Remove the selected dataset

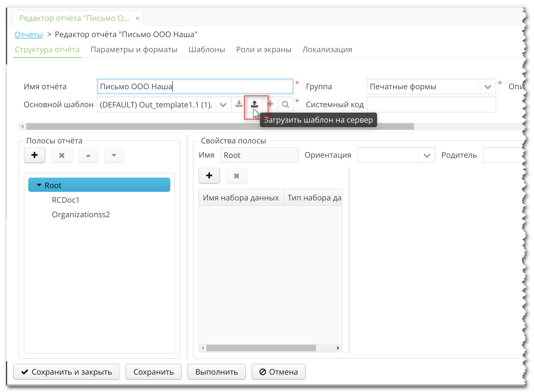[236, 176]
